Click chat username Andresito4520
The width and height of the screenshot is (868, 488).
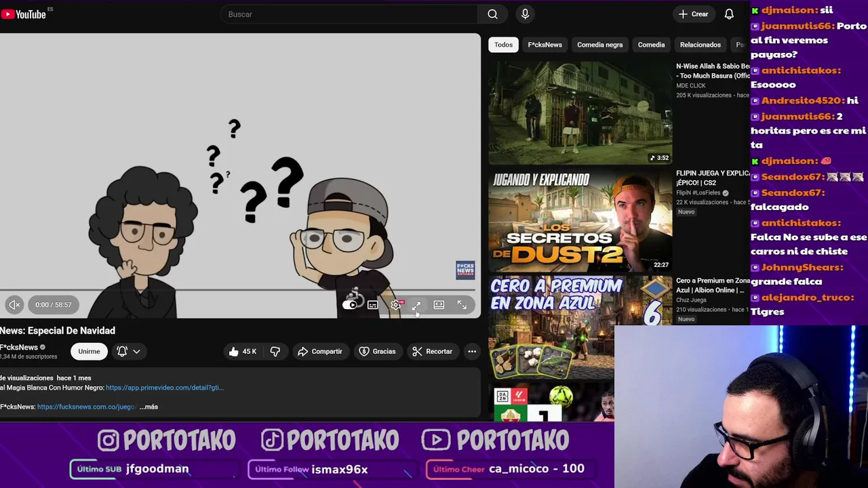pos(802,100)
